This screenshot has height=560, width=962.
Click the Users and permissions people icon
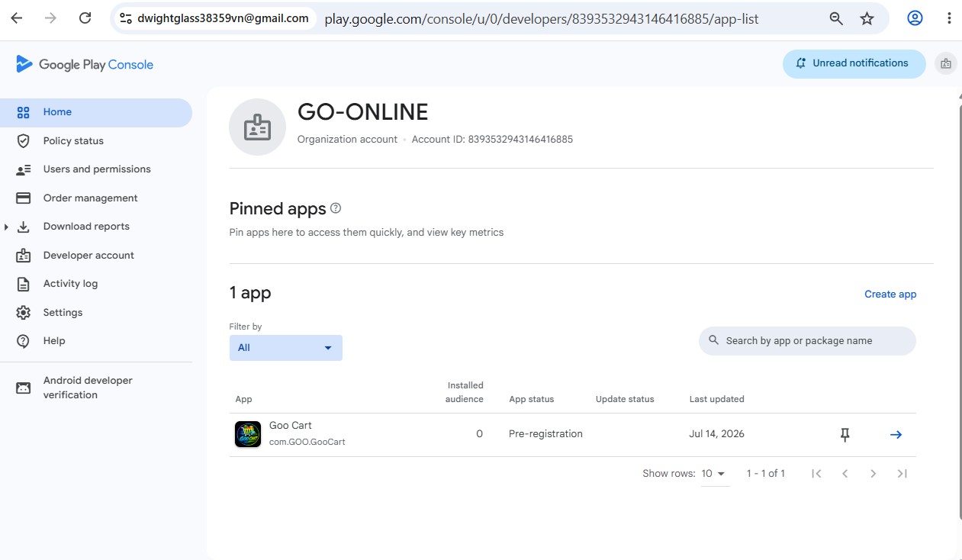24,169
